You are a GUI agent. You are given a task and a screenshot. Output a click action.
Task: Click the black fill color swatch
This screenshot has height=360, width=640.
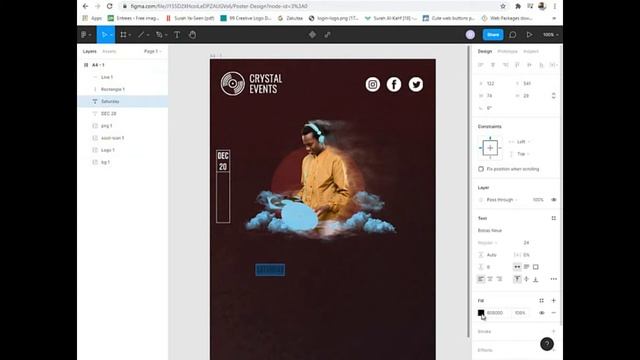point(481,313)
